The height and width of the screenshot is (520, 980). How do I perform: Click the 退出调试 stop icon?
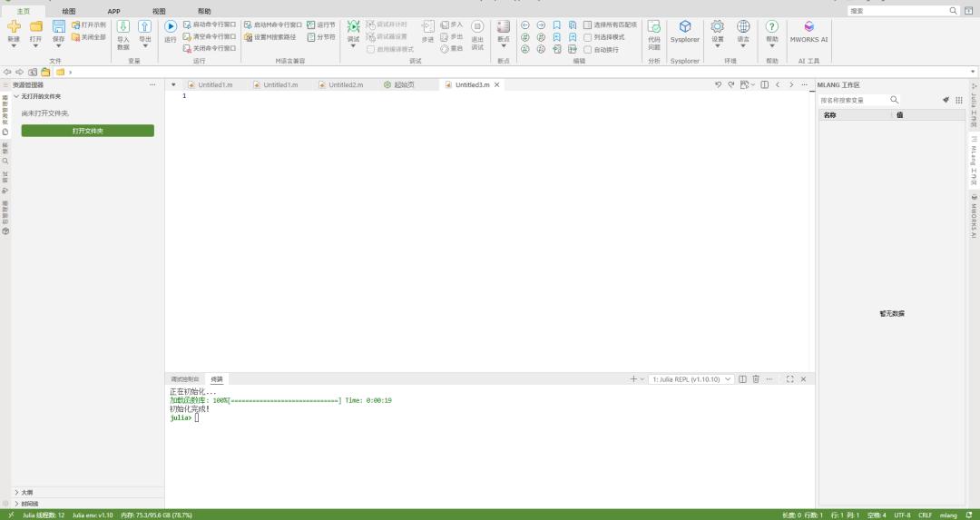coord(477,26)
